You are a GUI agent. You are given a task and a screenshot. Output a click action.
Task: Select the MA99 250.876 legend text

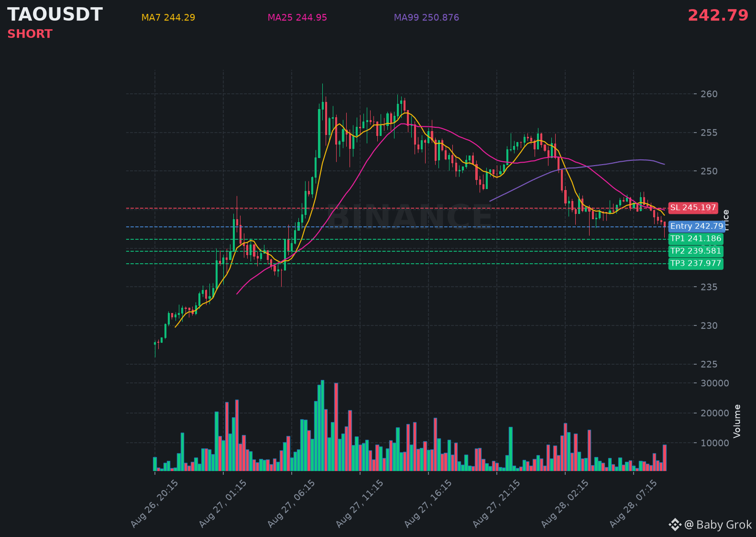click(427, 18)
